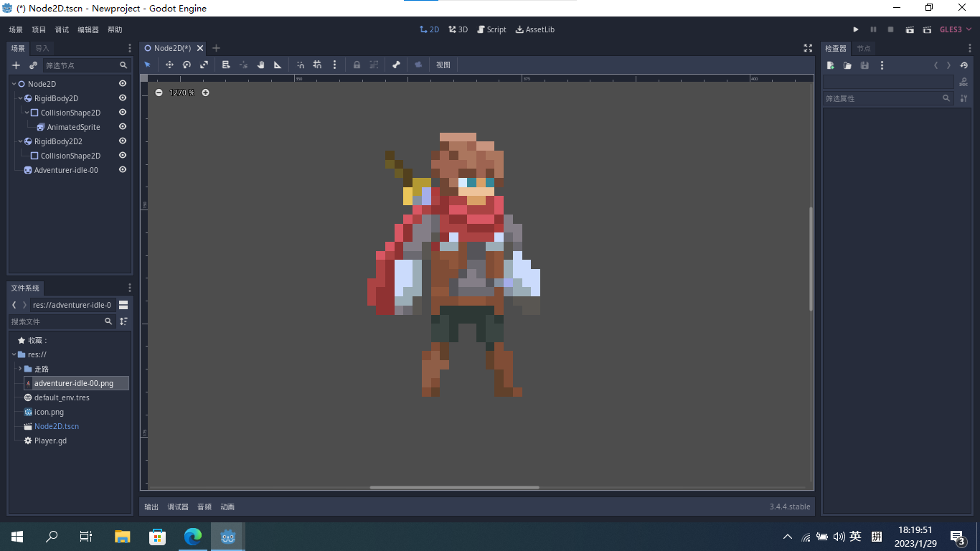Open the 输出 bottom panel

pyautogui.click(x=151, y=507)
